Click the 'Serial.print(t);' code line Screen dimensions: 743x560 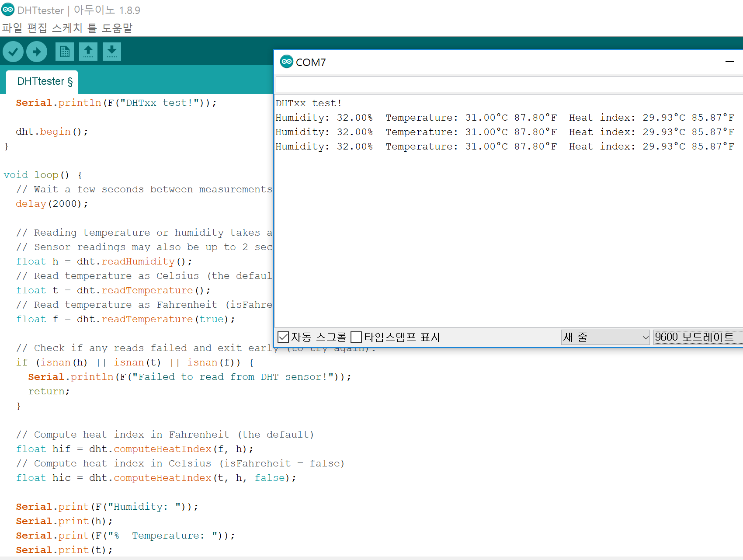[x=64, y=550]
